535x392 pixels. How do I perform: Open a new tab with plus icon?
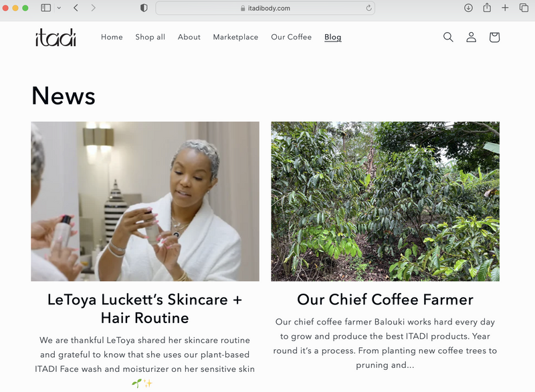506,8
